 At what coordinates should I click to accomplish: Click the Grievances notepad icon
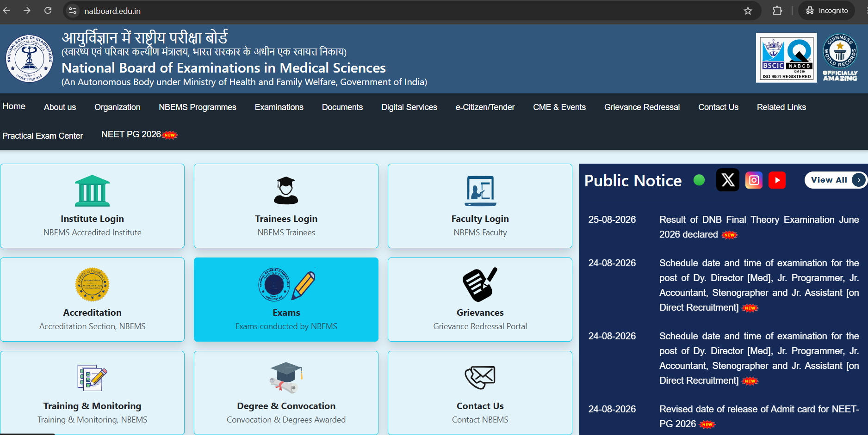point(480,284)
